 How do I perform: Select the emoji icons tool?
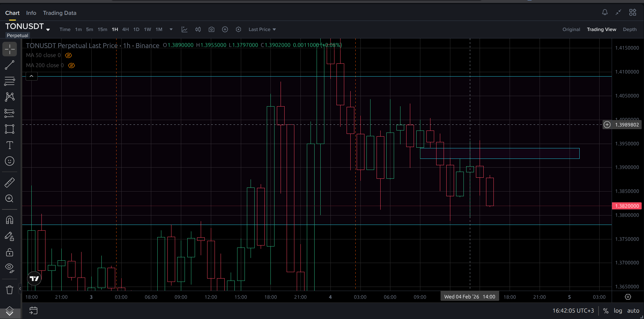[x=9, y=161]
